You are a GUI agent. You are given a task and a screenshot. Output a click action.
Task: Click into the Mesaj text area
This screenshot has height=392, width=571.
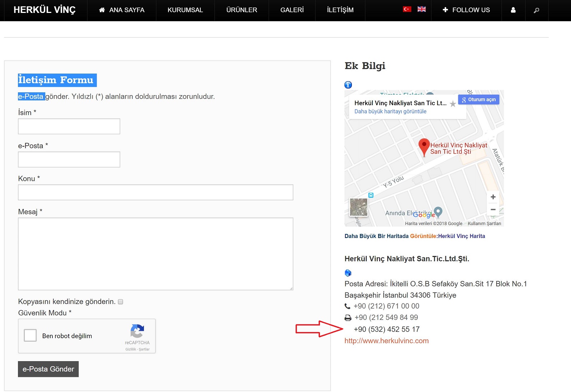point(155,254)
